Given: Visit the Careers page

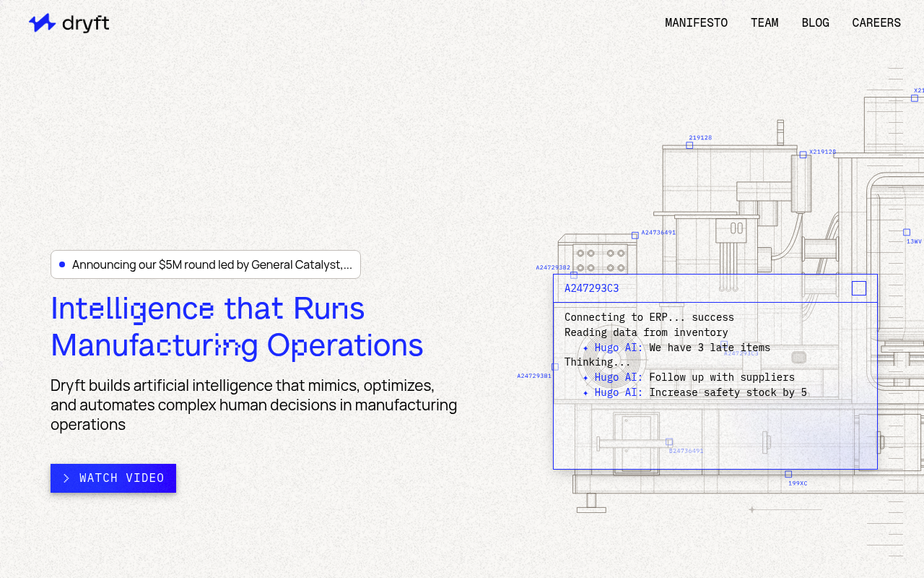Looking at the screenshot, I should coord(876,22).
